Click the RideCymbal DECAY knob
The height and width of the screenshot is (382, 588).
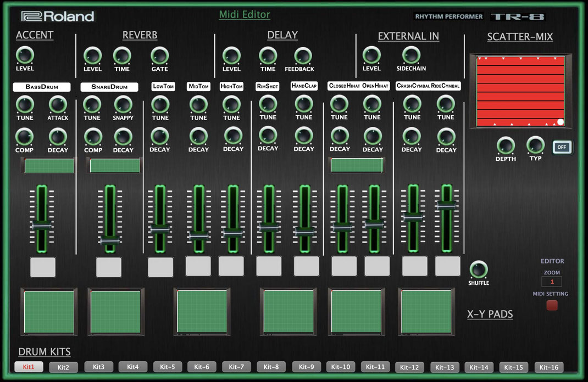pos(446,137)
